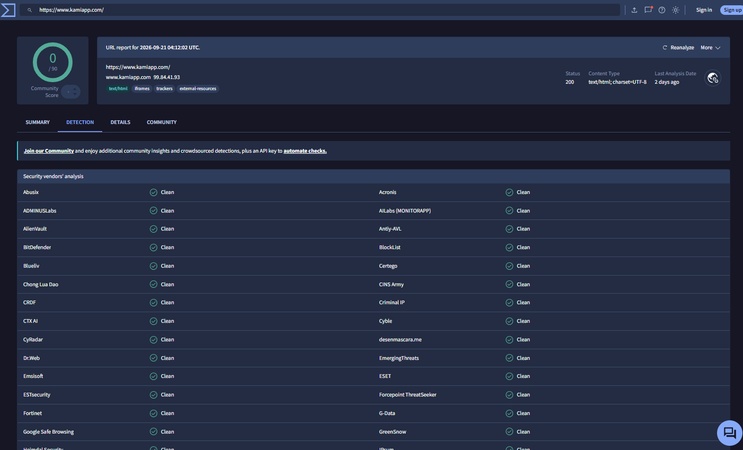Click the 'desenmascara.me' vendor name

400,340
